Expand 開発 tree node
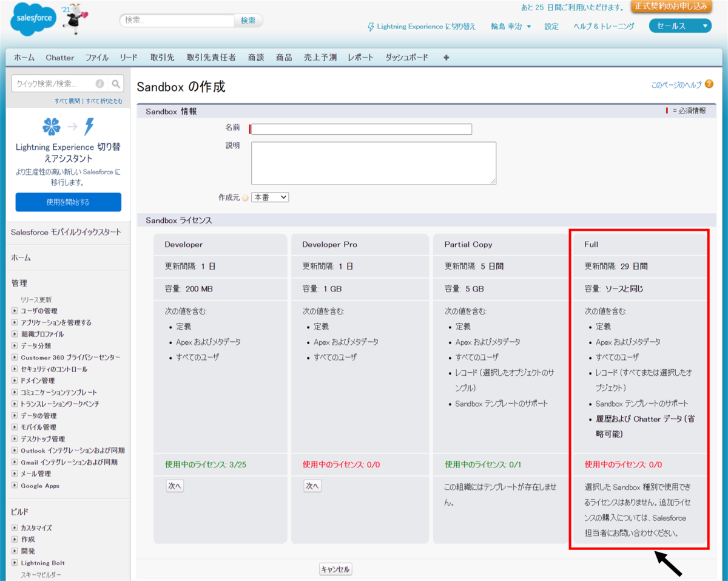 tap(15, 551)
